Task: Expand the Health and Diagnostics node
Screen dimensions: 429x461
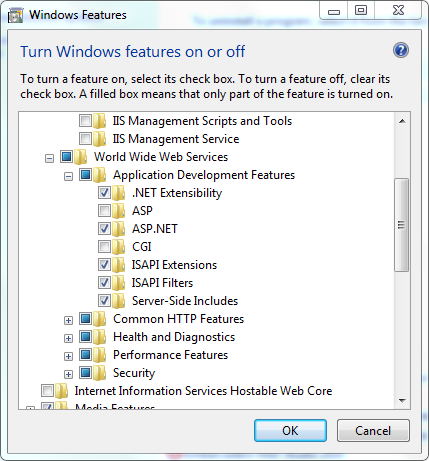Action: click(68, 338)
